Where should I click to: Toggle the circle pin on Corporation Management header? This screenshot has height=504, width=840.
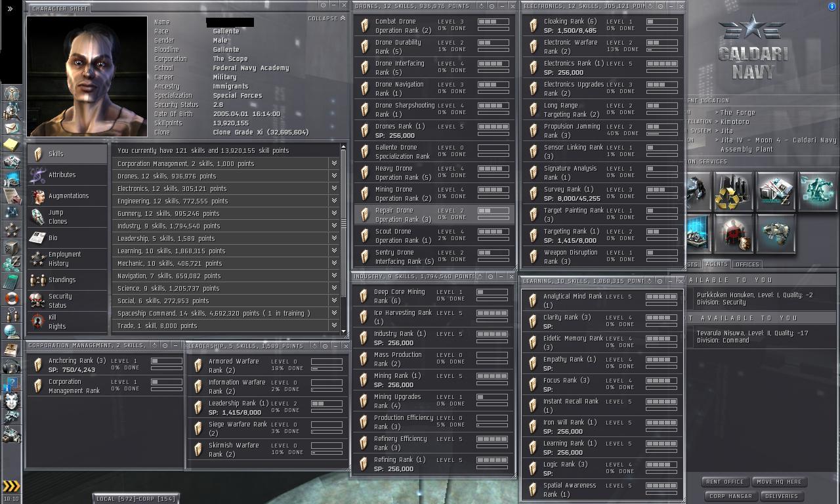click(165, 345)
